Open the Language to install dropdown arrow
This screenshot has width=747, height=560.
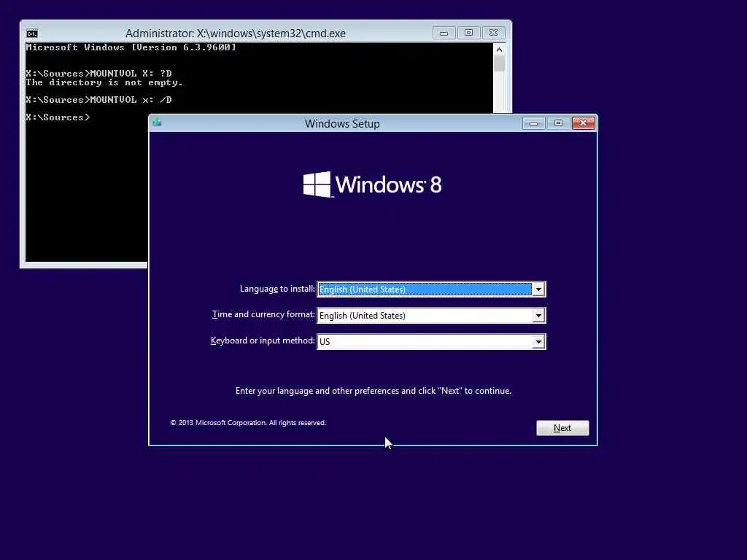pos(538,289)
